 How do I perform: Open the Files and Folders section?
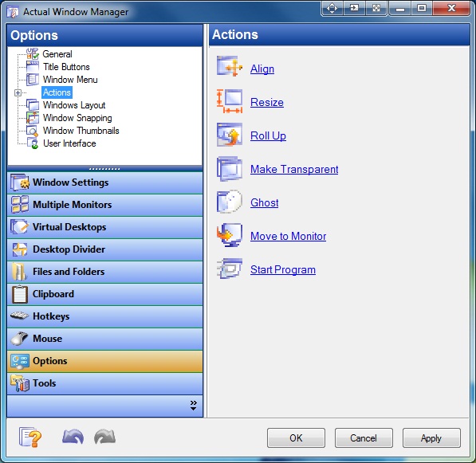pos(104,272)
